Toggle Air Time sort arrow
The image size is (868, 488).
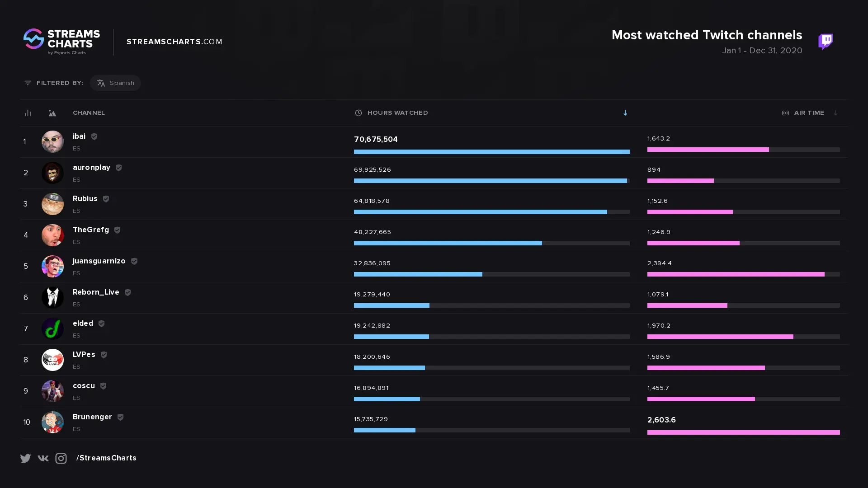click(835, 113)
